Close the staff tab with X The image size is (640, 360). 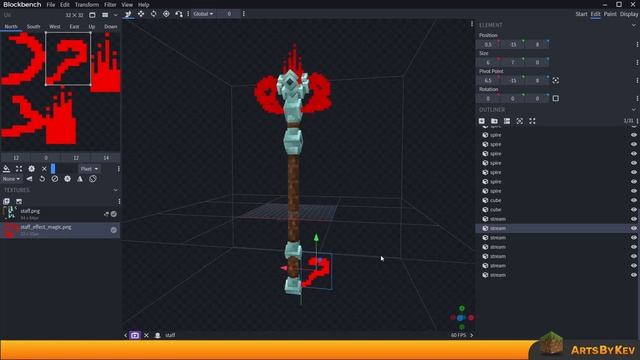click(147, 336)
